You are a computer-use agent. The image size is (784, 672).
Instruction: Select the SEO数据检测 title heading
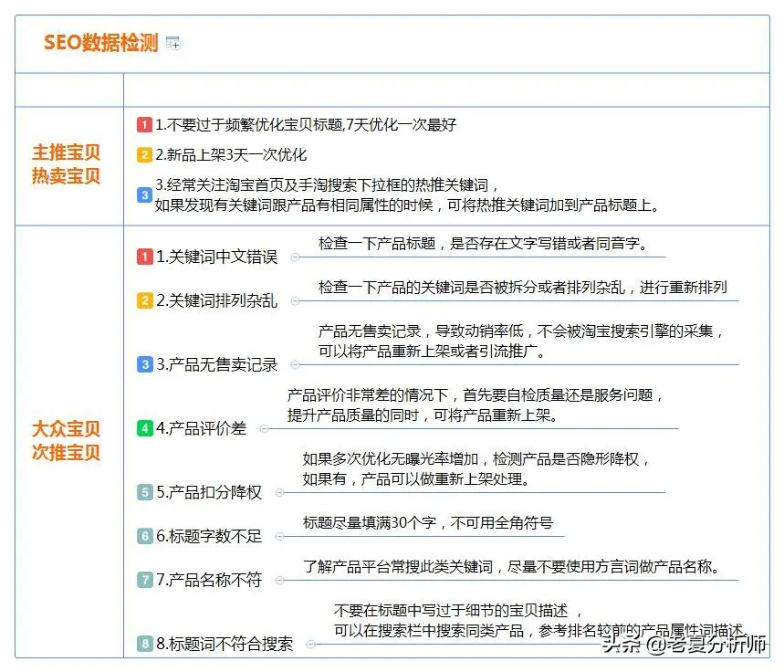coord(100,43)
